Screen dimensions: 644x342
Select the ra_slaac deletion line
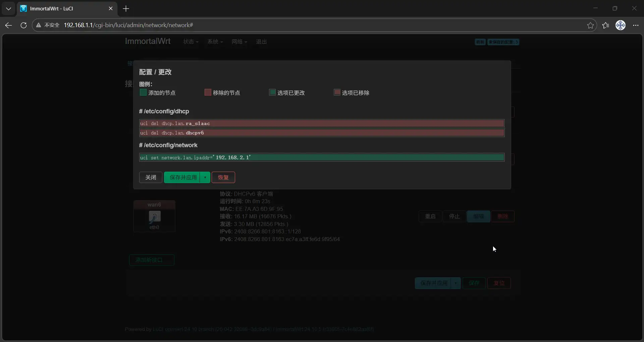(x=321, y=123)
